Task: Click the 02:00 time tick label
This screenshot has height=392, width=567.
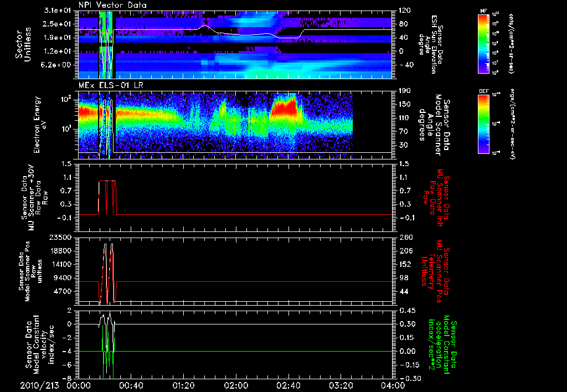Action: pos(236,386)
